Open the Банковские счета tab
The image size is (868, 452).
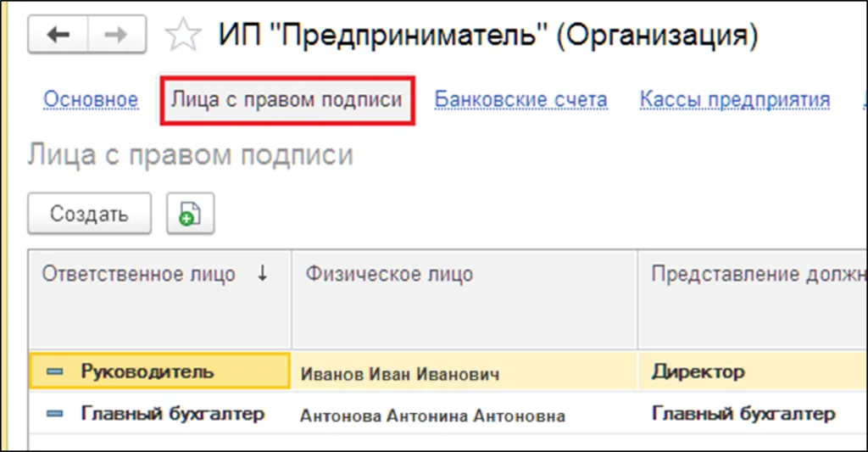520,100
